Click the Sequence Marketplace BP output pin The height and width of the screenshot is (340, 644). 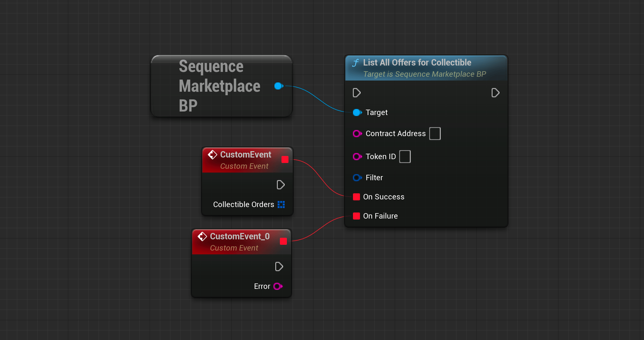279,86
